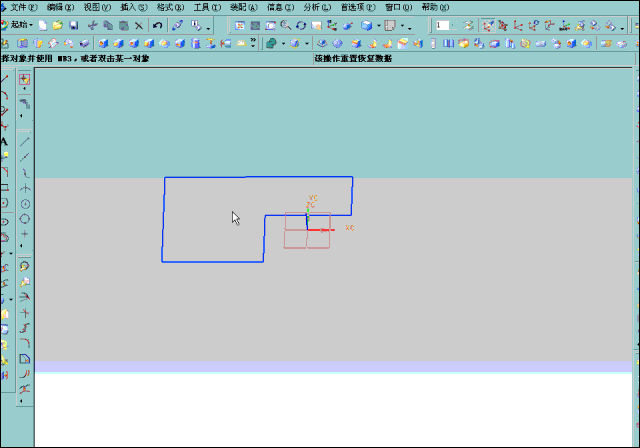Fit the view with the Fit icon
The width and height of the screenshot is (640, 448).
[x=240, y=25]
